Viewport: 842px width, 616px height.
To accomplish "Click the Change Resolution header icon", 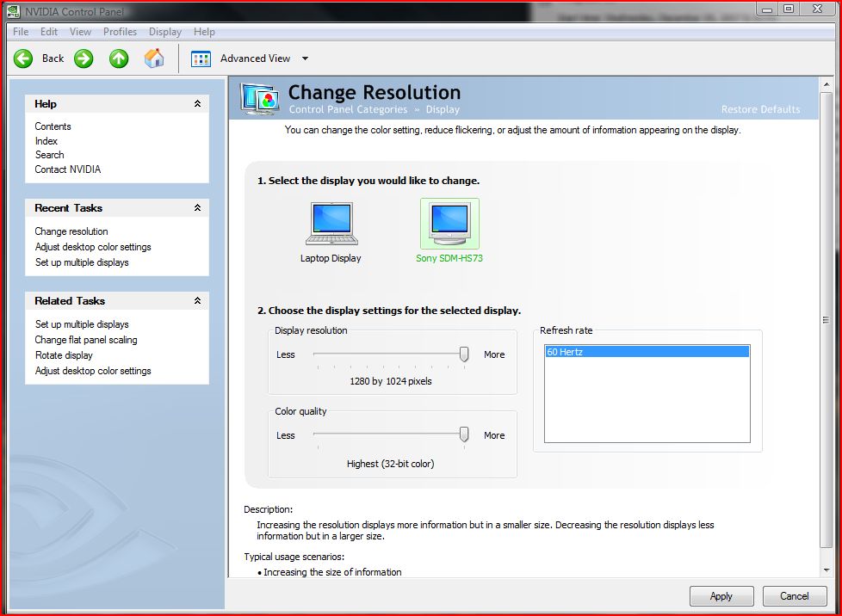I will [259, 99].
